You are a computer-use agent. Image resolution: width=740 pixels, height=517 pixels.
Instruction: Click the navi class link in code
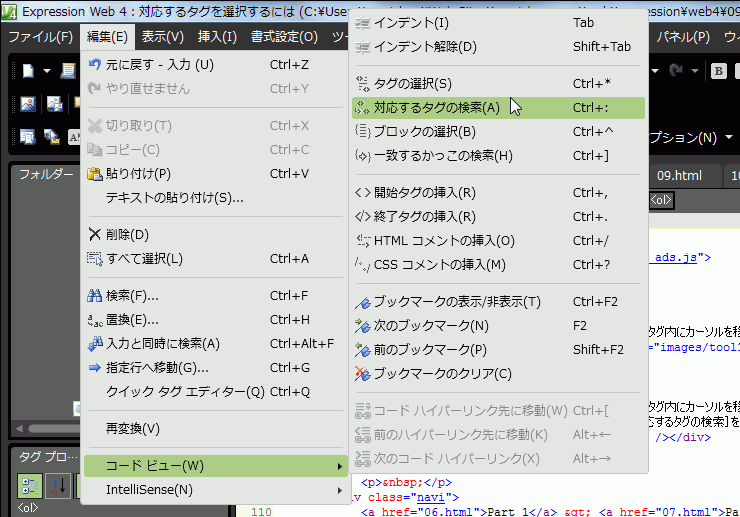pyautogui.click(x=431, y=497)
